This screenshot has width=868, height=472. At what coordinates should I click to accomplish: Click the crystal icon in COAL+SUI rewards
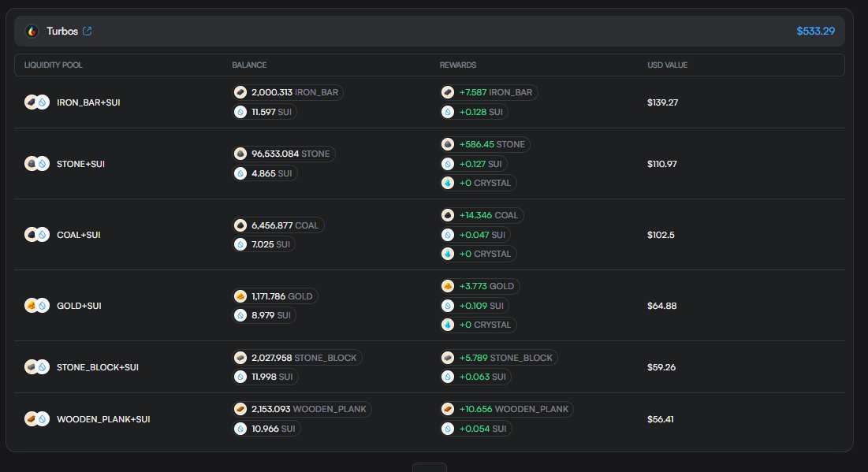click(448, 254)
